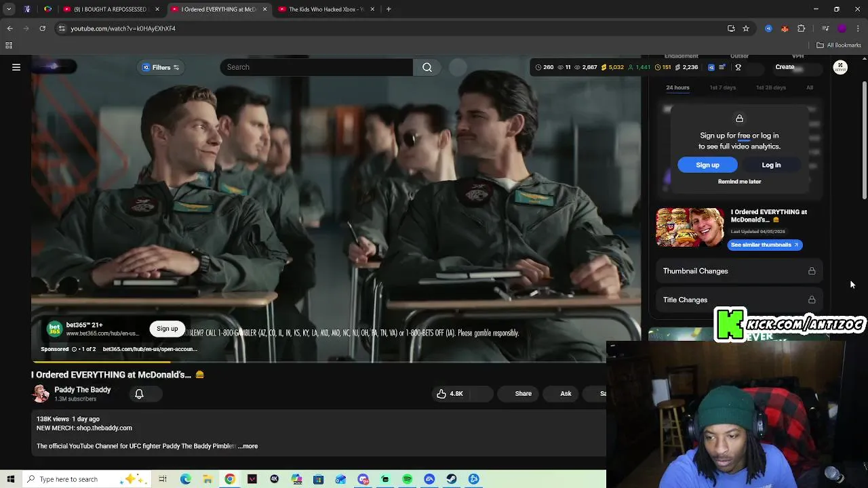Open Steam from the taskbar
Screen dimensions: 868x488
[x=452, y=479]
